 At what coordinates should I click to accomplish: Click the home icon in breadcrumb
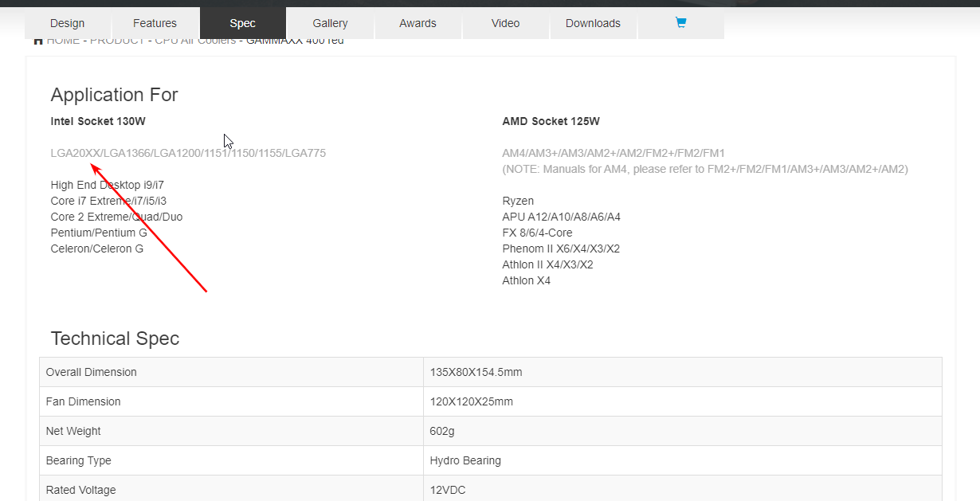click(x=38, y=41)
